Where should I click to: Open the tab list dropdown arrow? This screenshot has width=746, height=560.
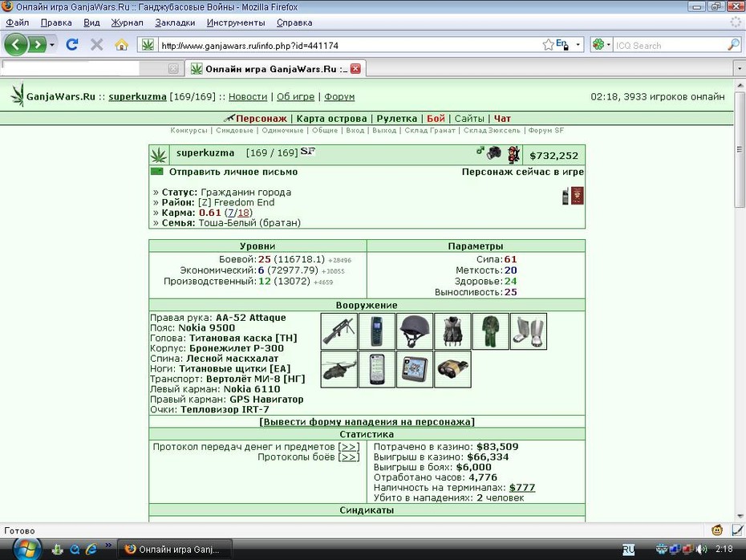tap(739, 68)
